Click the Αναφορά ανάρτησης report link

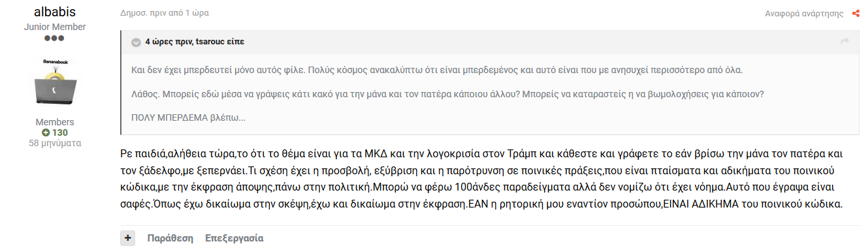(805, 14)
